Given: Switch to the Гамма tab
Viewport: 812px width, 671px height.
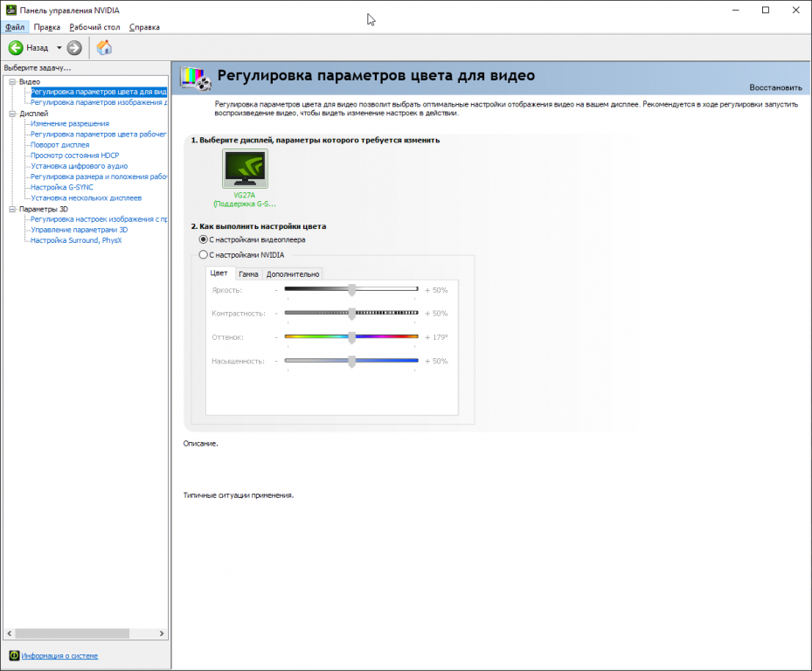Looking at the screenshot, I should 248,273.
